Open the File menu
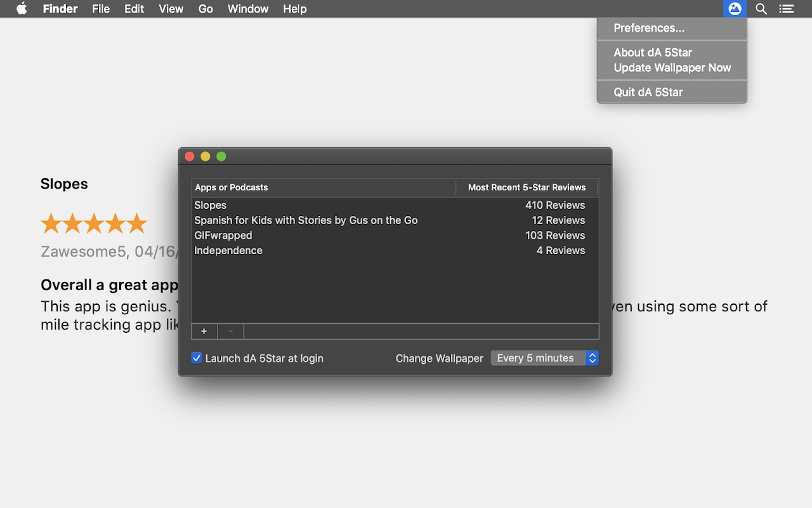Image resolution: width=812 pixels, height=508 pixels. tap(101, 9)
